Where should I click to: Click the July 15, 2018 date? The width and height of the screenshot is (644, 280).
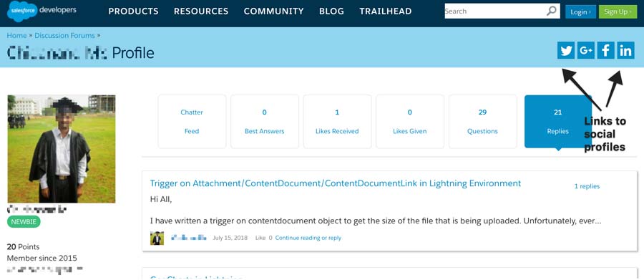click(x=230, y=238)
